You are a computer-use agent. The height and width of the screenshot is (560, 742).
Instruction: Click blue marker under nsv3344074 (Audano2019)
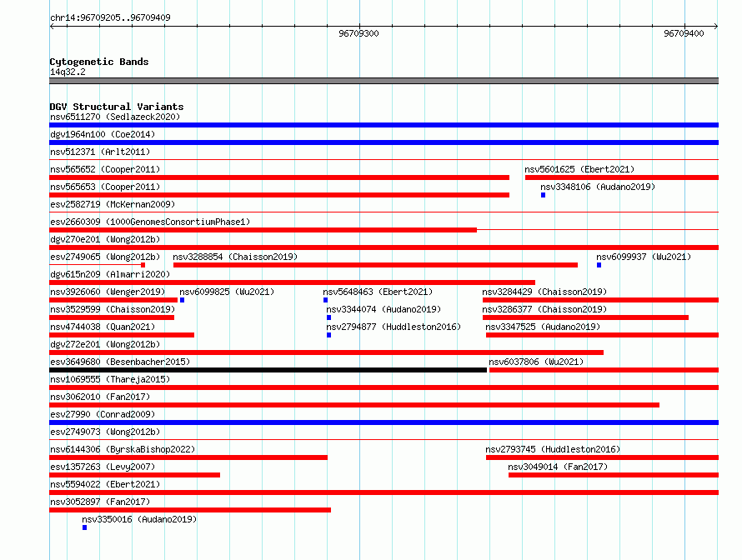click(328, 317)
